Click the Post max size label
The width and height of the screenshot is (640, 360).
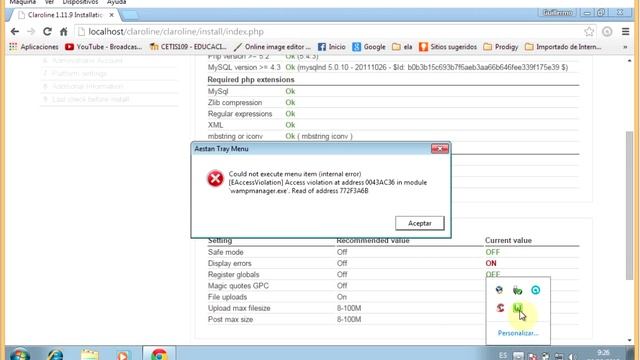[230, 319]
